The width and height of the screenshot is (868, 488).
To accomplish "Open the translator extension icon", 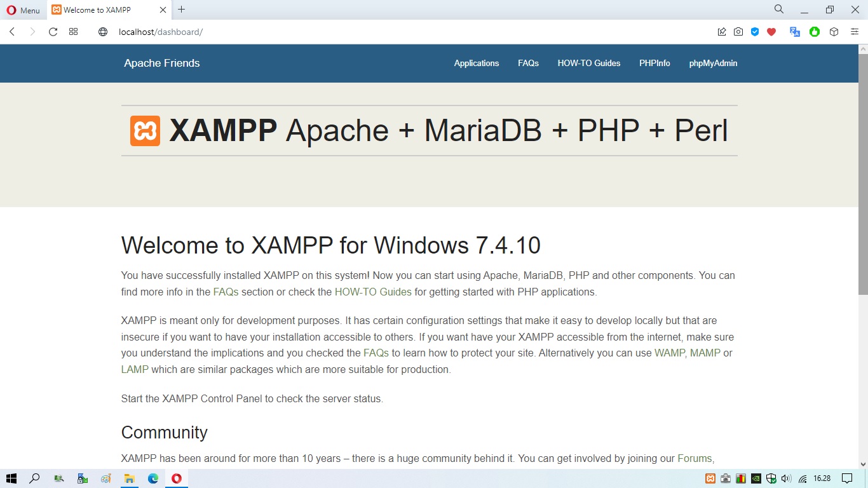I will [795, 32].
